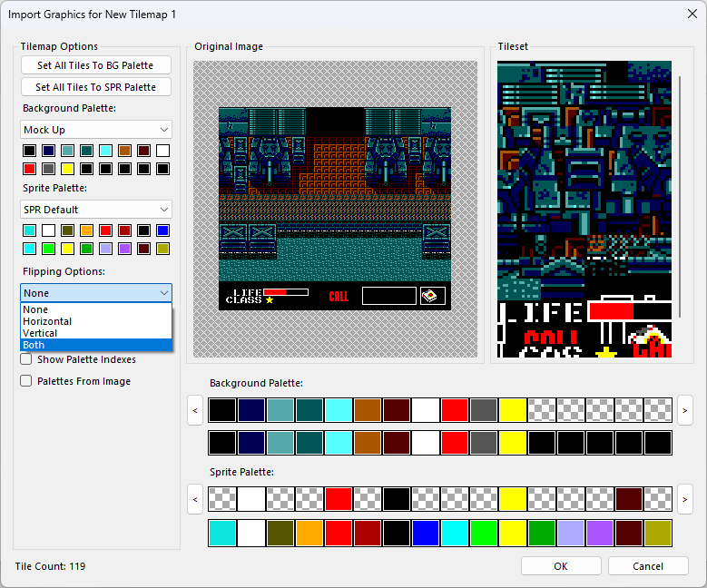This screenshot has height=588, width=707.
Task: Collapse the Flipping Options dropdown showing None
Action: click(x=96, y=293)
